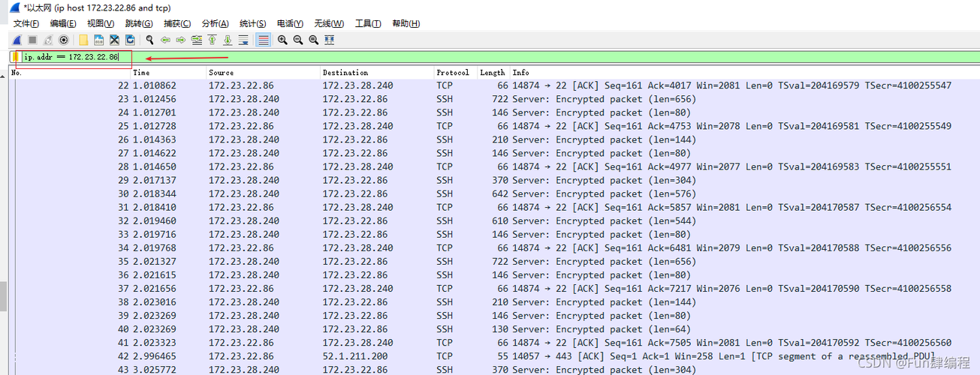Viewport: 980px width, 375px height.
Task: Open the 电话(Y) menu
Action: pos(290,23)
